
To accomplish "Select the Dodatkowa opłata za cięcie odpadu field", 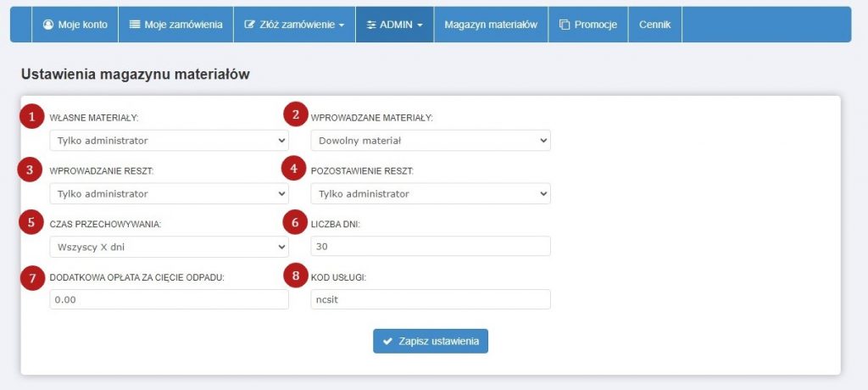I will (x=169, y=299).
